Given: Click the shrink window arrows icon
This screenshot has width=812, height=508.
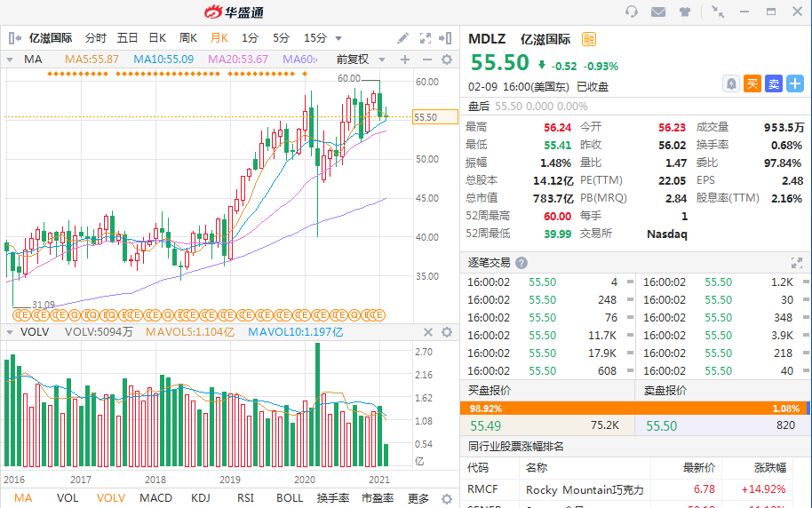Looking at the screenshot, I should (718, 12).
